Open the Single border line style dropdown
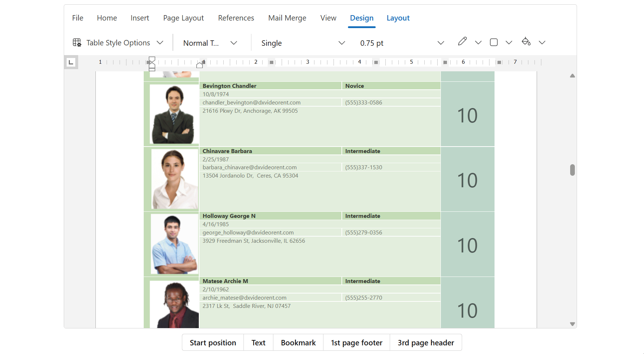 pyautogui.click(x=341, y=43)
